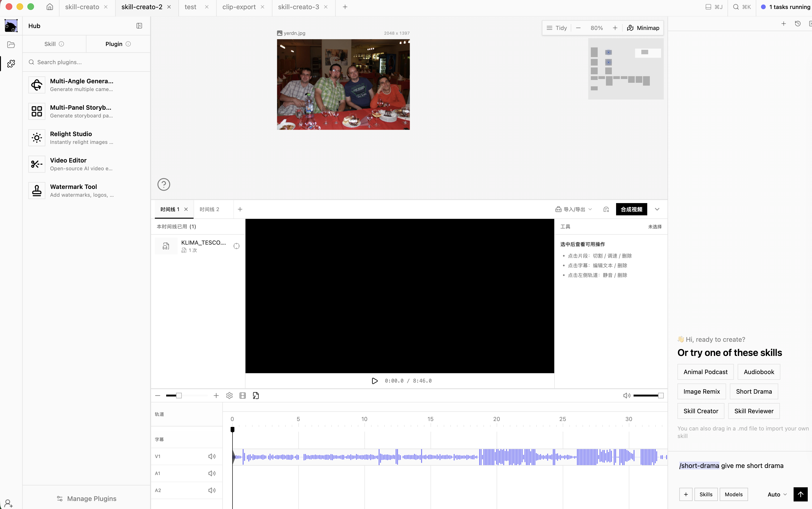The image size is (812, 509).
Task: Mute the A1 track
Action: (x=211, y=473)
